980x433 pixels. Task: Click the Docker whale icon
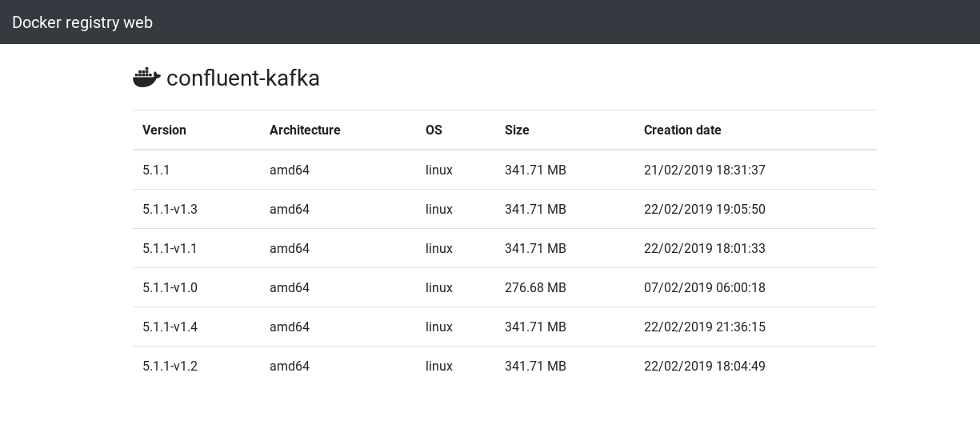[x=146, y=78]
